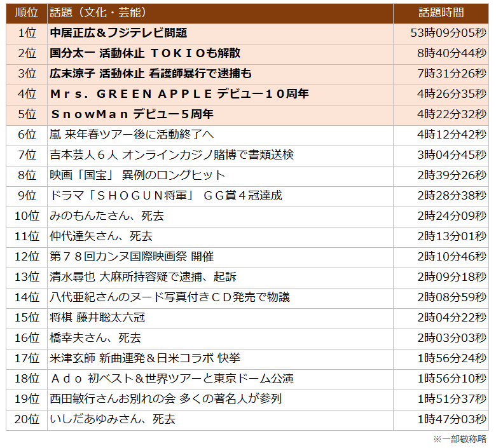Select the 将棋 藤井聡太六冠 topic
This screenshot has width=496, height=448.
pos(97,318)
